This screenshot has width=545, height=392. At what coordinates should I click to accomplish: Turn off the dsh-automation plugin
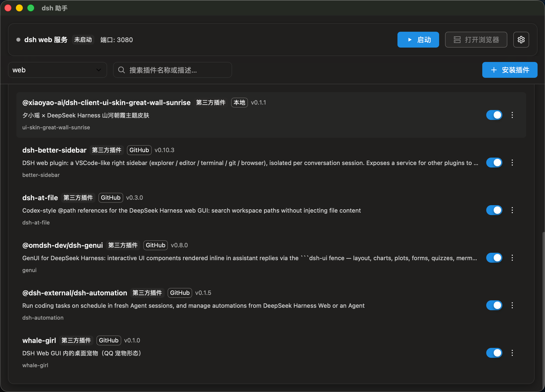point(494,305)
